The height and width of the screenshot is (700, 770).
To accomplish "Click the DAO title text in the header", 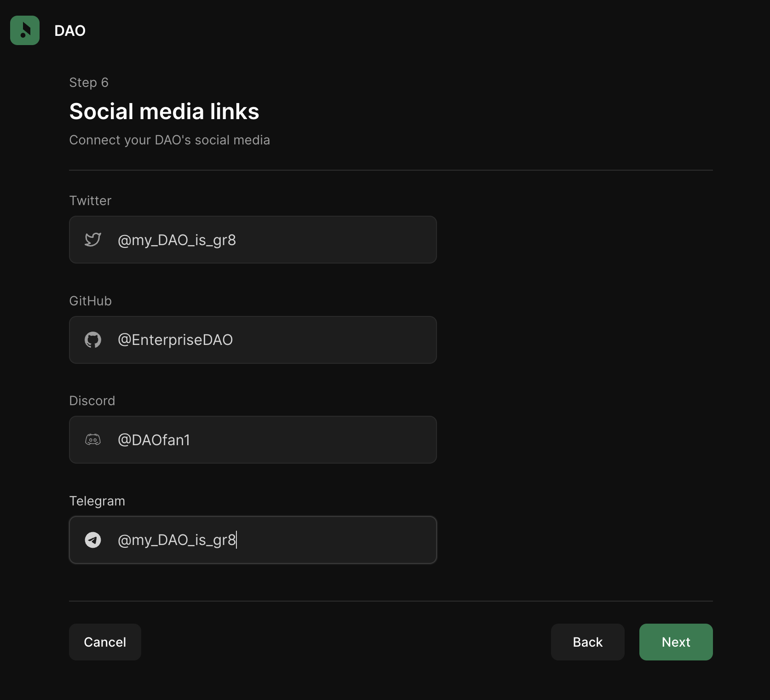I will (70, 31).
